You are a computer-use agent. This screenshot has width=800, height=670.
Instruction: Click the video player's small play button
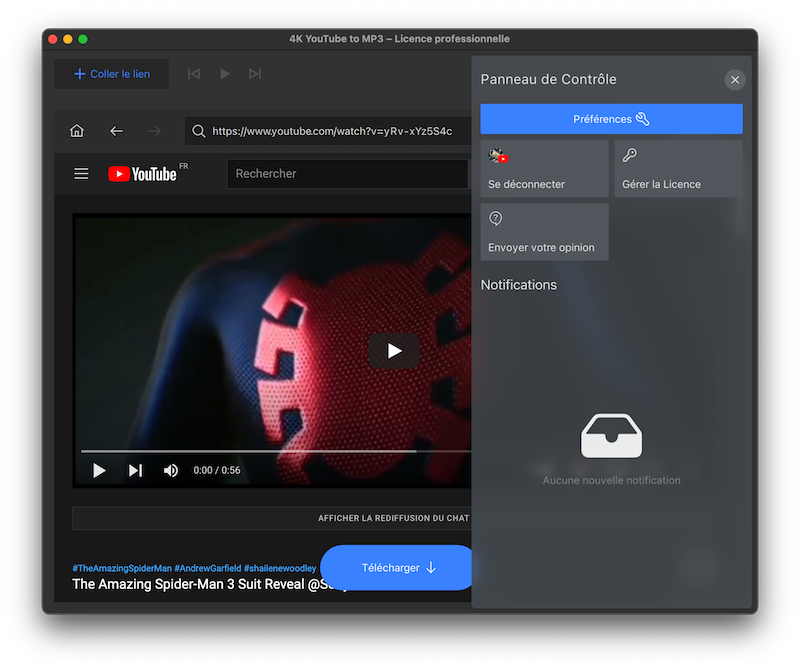[99, 470]
